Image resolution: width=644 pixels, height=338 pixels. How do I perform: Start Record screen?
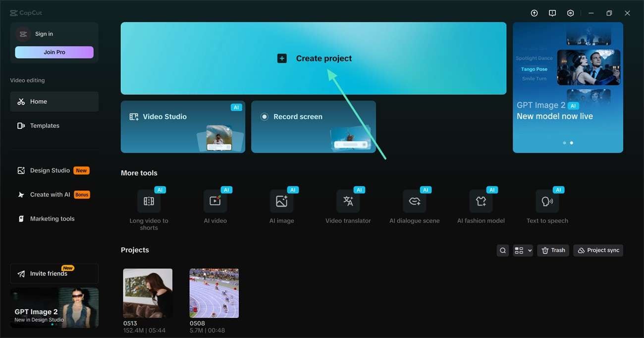click(x=314, y=127)
